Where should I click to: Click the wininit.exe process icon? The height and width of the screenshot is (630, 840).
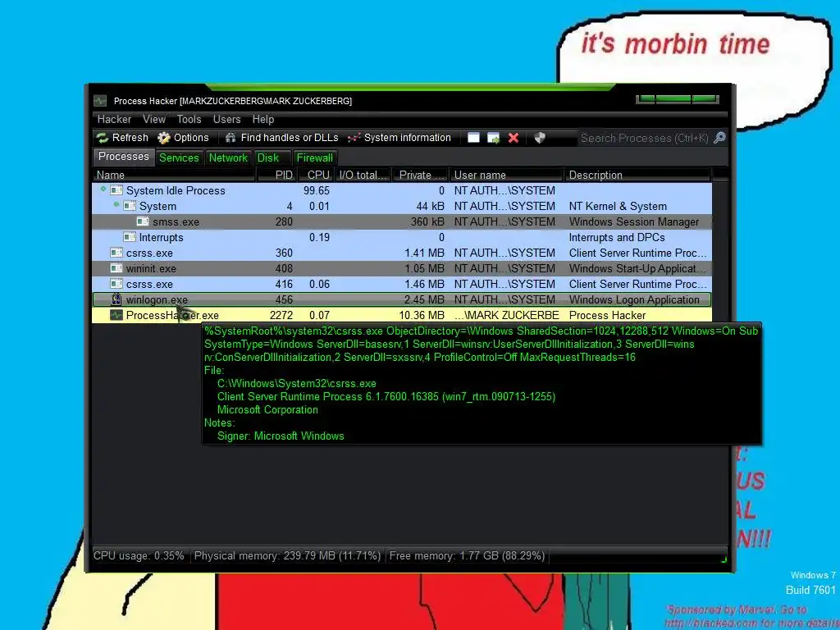tap(116, 268)
